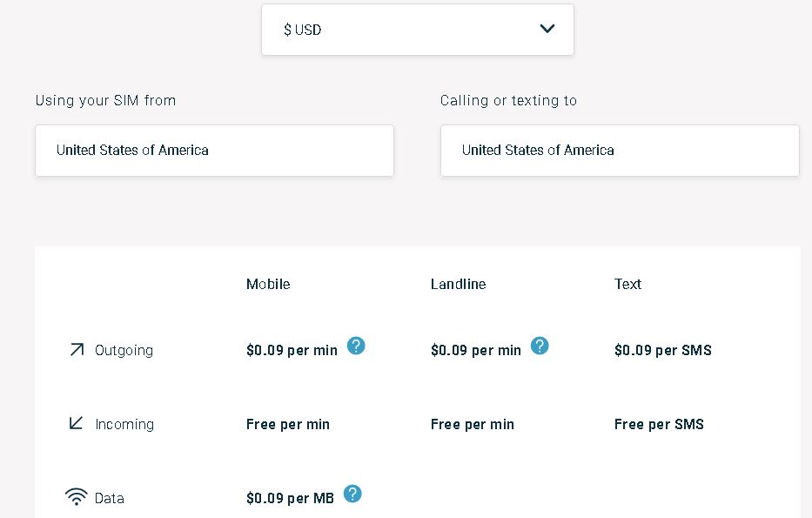The image size is (812, 518).
Task: Click help icon next to outgoing Landline rate
Action: 540,346
